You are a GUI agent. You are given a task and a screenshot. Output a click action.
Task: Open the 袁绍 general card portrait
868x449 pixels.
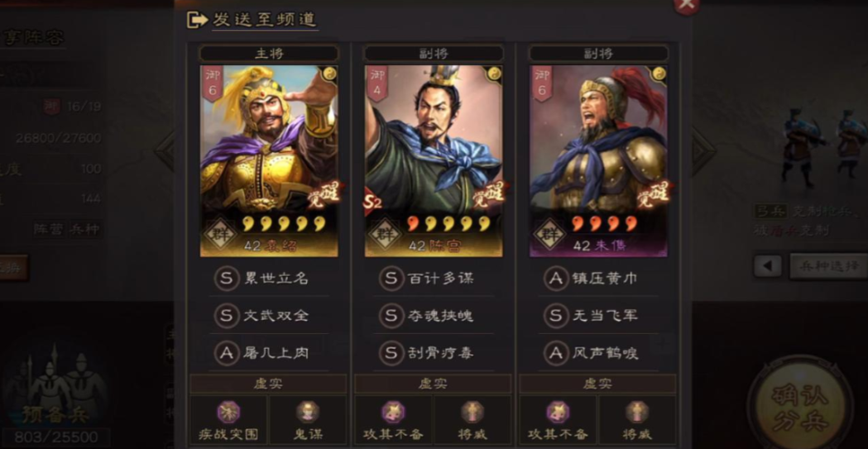(x=269, y=161)
